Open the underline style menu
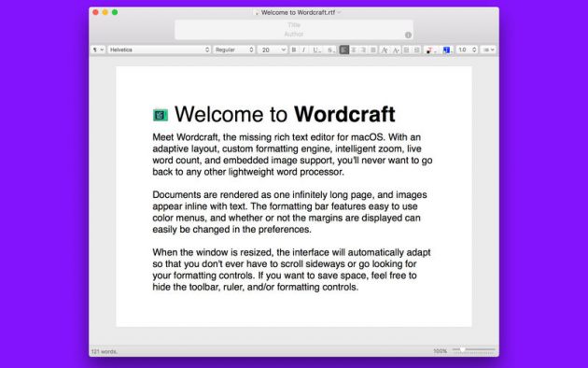The width and height of the screenshot is (588, 368). [x=317, y=50]
